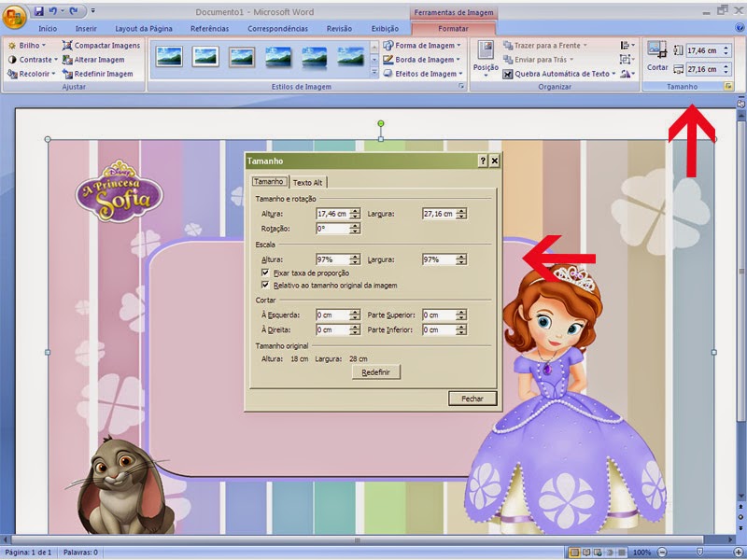Click Enviar para Trás
Screen dimensions: 747x560
click(539, 60)
